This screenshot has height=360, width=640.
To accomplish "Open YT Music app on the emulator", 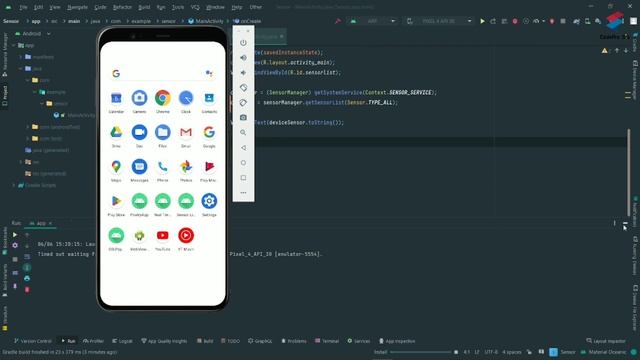I will pyautogui.click(x=186, y=236).
